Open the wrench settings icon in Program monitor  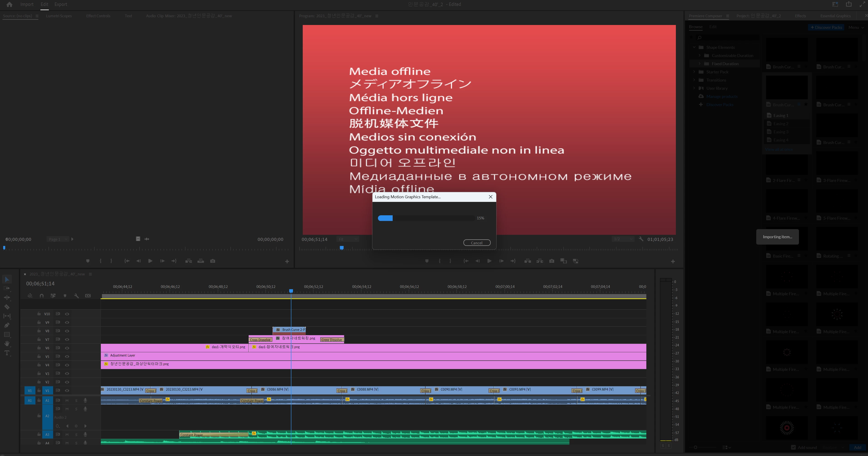click(x=641, y=239)
